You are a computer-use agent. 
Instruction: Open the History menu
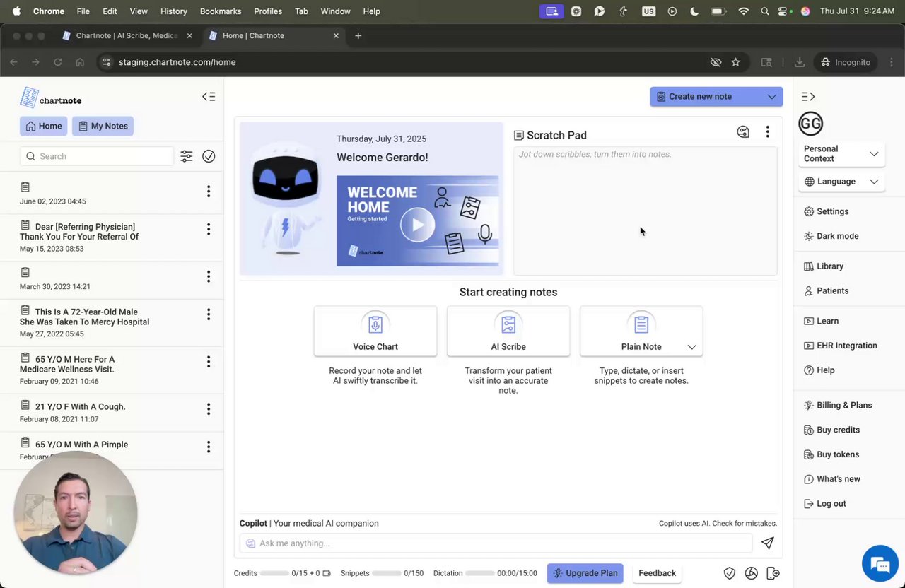(173, 11)
